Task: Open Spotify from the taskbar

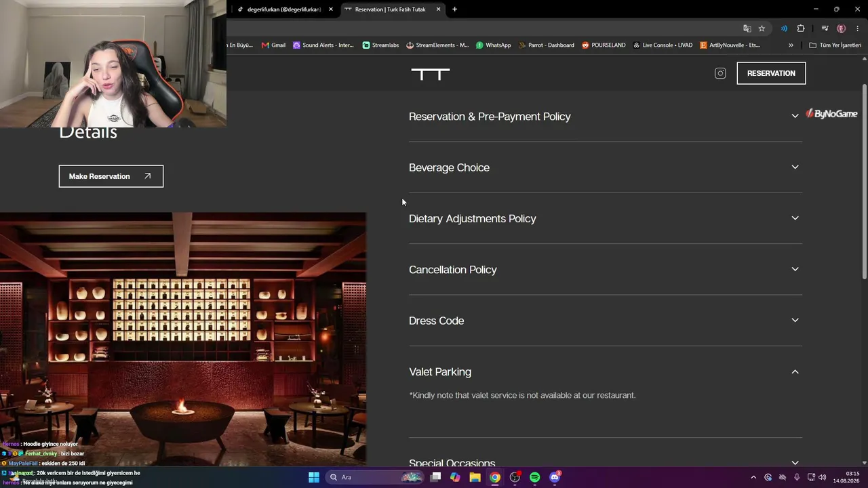Action: (x=534, y=477)
